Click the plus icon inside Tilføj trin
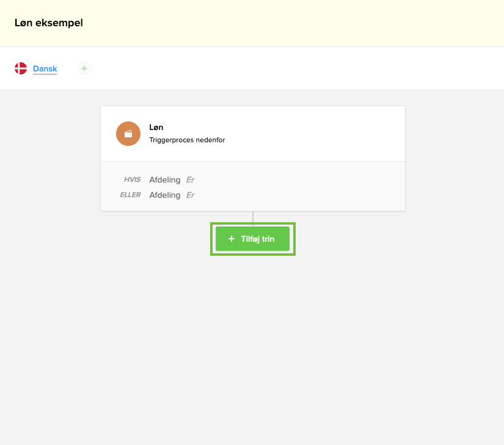The height and width of the screenshot is (445, 504). 232,239
